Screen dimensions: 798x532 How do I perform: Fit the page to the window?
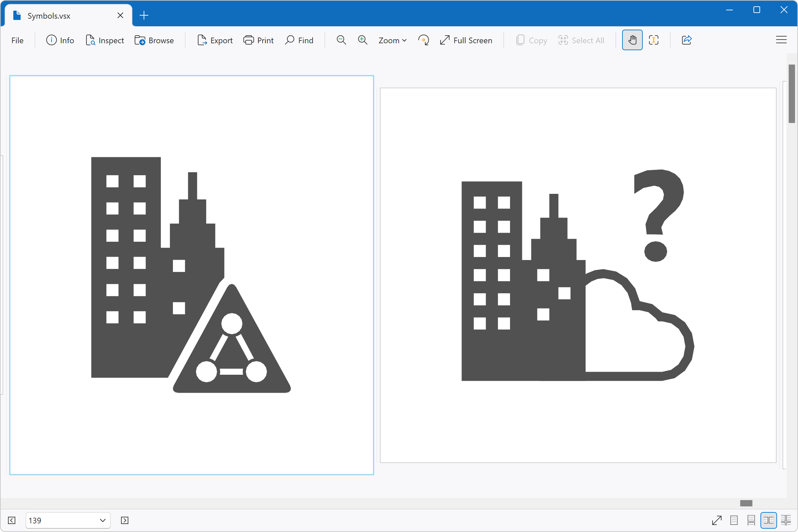[x=717, y=520]
